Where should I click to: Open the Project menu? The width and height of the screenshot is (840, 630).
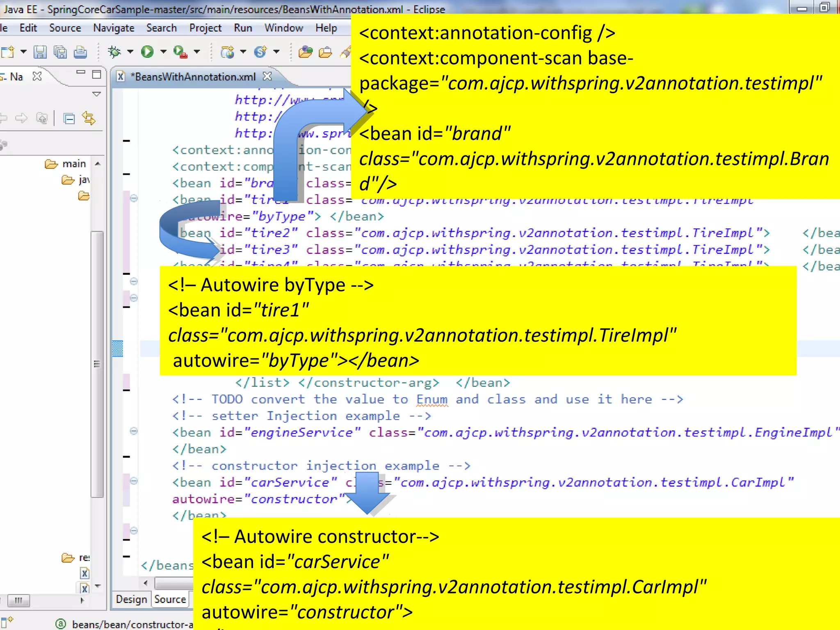(205, 28)
